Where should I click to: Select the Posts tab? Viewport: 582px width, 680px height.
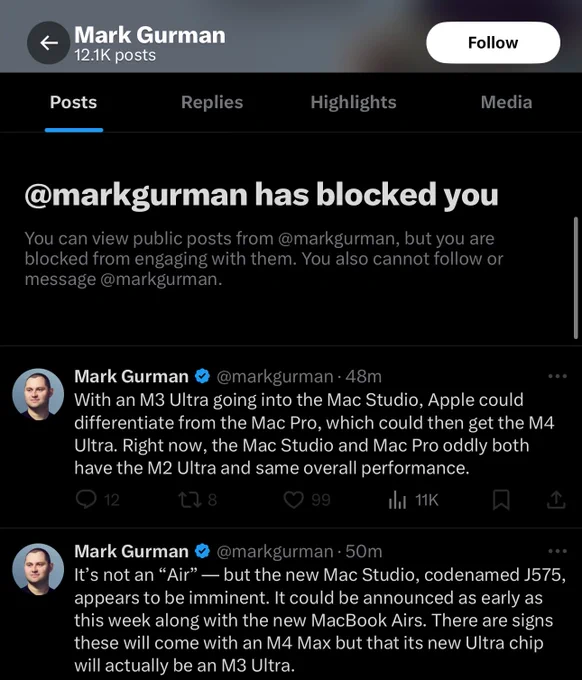point(73,102)
